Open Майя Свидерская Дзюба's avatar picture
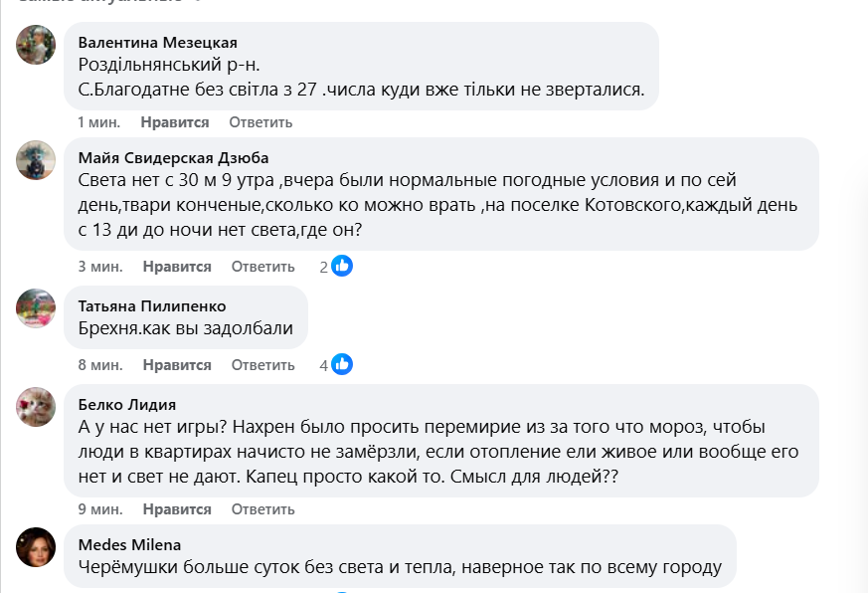The height and width of the screenshot is (593, 868). coord(36,160)
